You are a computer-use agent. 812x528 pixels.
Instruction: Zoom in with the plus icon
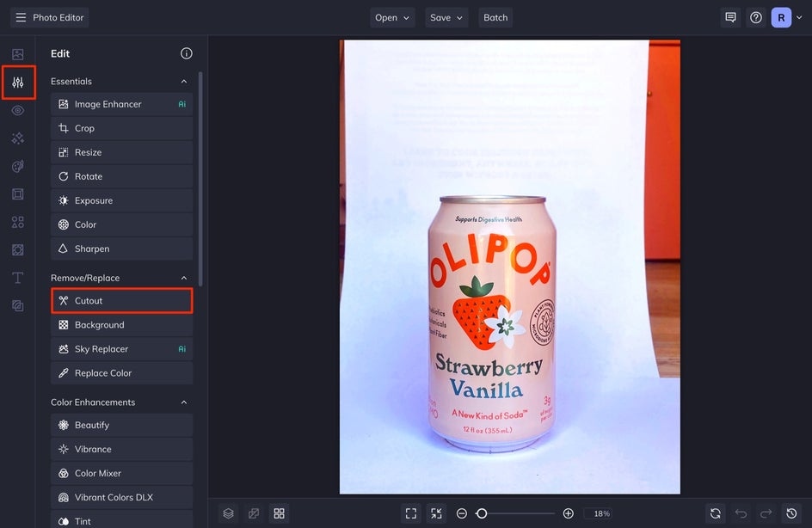[568, 513]
